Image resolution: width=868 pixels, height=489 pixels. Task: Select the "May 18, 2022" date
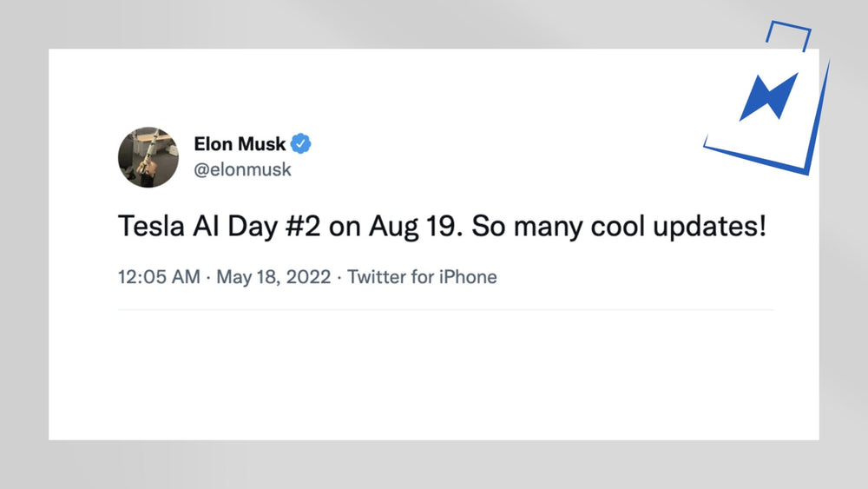pyautogui.click(x=273, y=278)
